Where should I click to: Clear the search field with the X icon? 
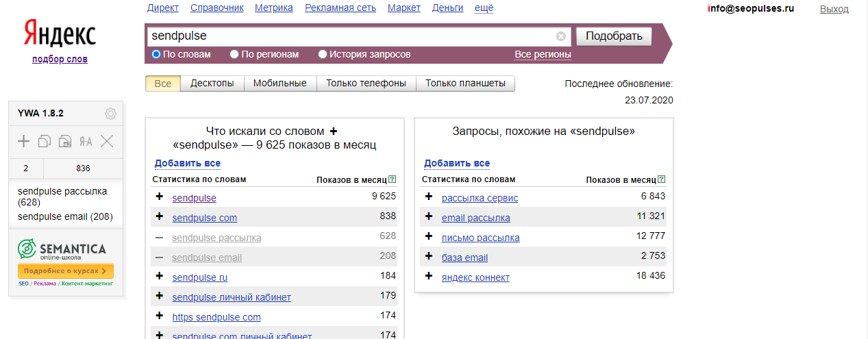(x=561, y=36)
